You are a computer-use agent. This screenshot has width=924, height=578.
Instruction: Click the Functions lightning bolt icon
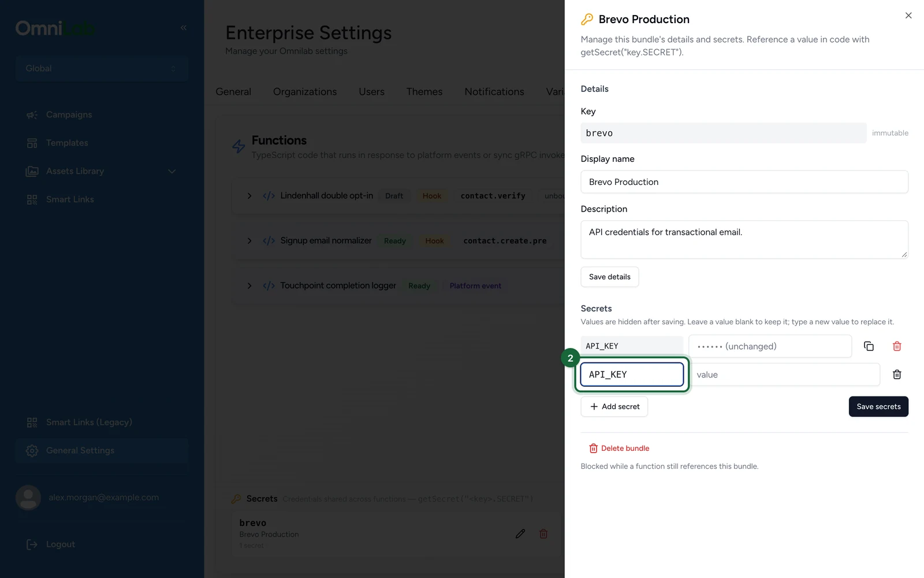pyautogui.click(x=239, y=146)
